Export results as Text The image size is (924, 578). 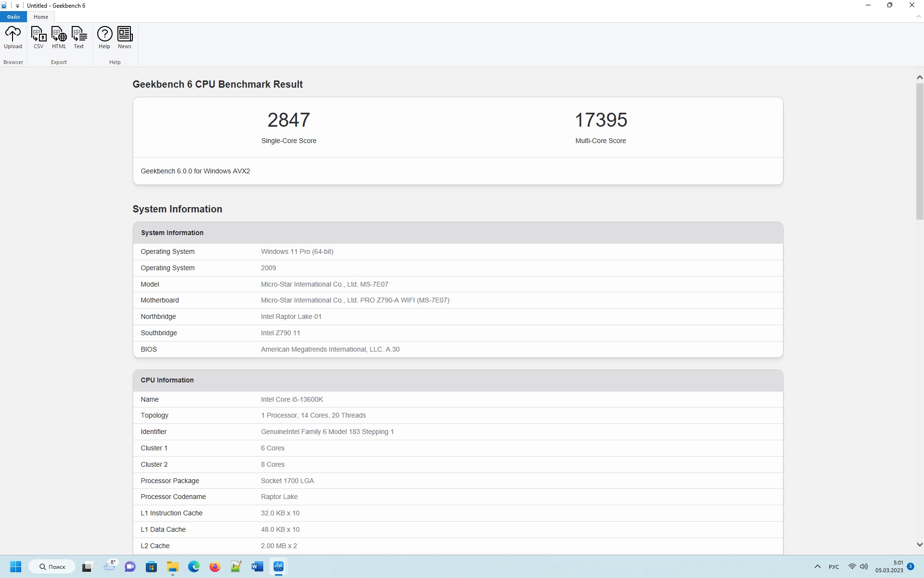79,38
